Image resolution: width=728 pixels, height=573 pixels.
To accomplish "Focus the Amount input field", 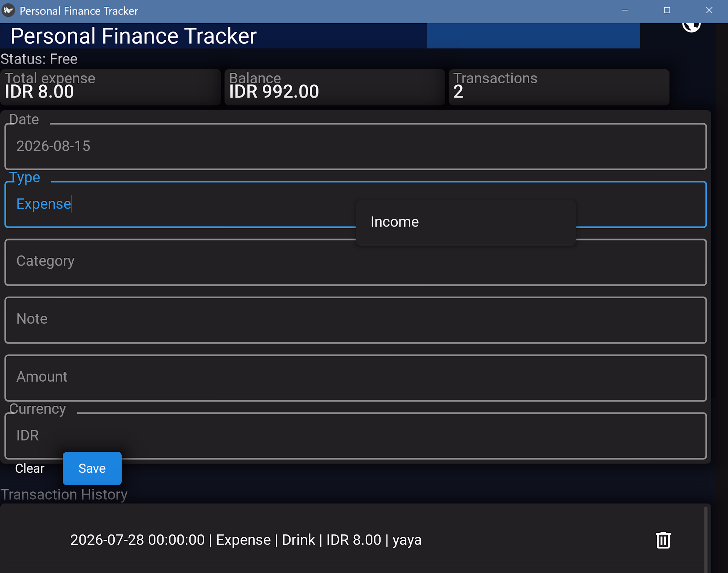I will point(356,378).
